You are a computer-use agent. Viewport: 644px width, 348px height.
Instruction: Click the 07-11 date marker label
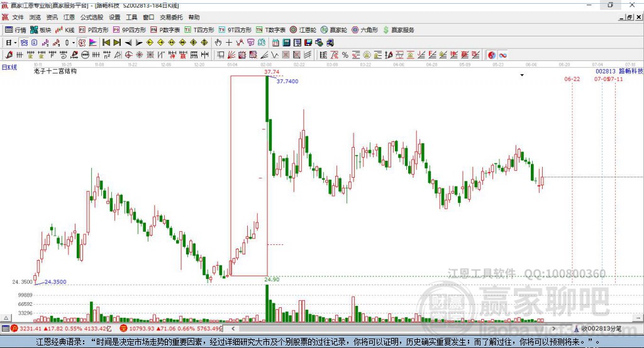[616, 79]
